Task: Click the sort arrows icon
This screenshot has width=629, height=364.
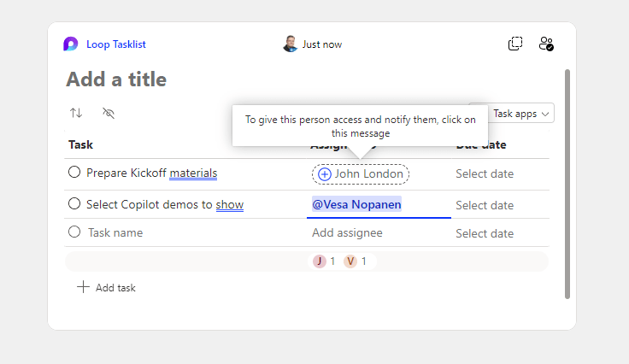Action: point(76,113)
